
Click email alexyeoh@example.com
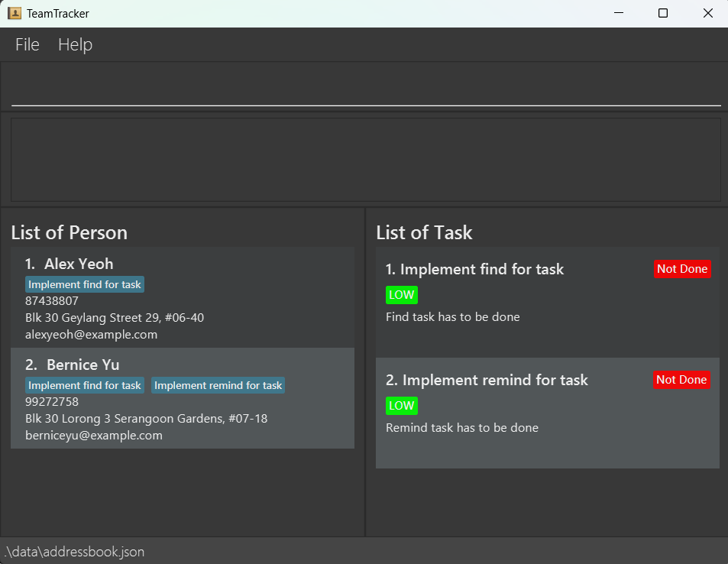91,335
